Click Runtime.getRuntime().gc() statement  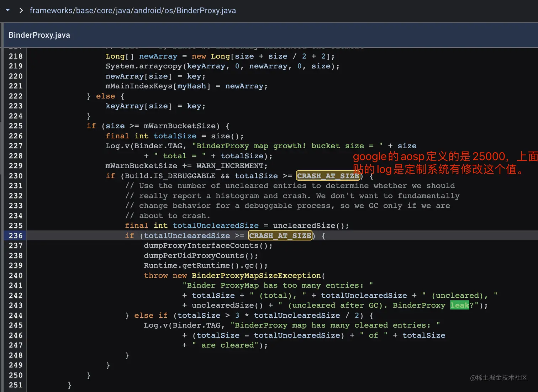coord(206,265)
